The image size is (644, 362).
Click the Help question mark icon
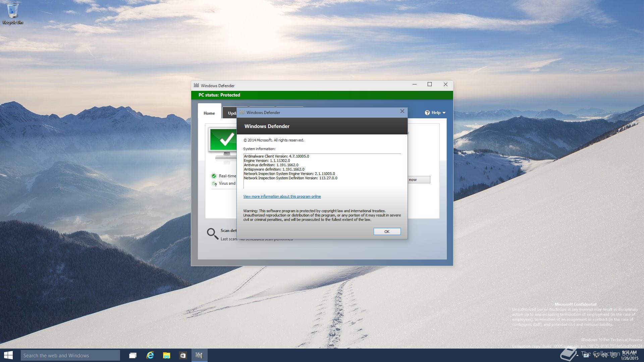click(x=427, y=113)
